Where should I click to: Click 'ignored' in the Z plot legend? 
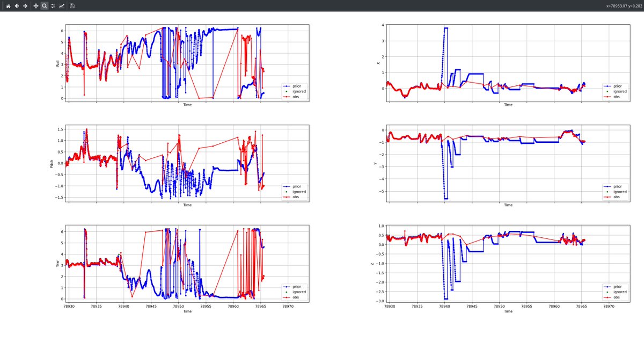coord(620,292)
